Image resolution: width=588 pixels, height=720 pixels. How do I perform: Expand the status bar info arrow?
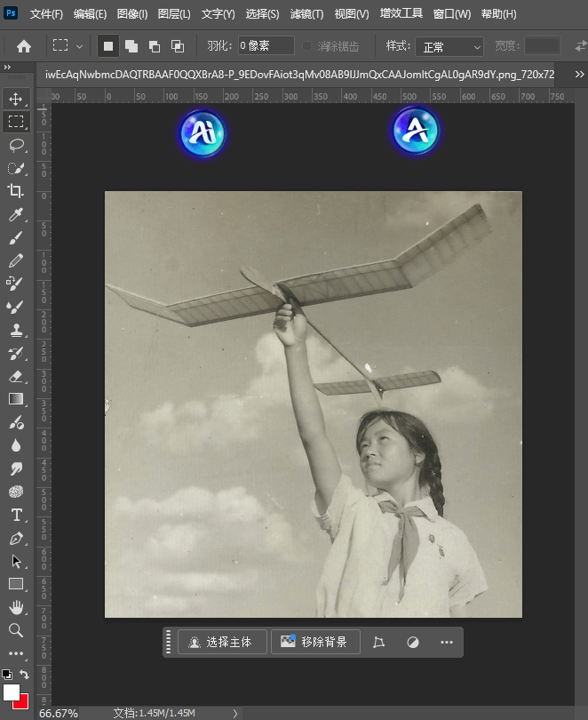[234, 713]
